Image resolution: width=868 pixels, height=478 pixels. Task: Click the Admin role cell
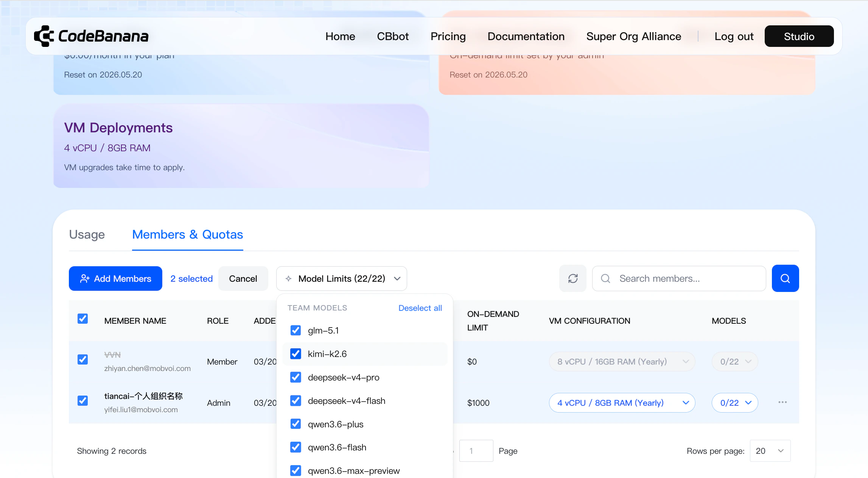click(x=219, y=403)
